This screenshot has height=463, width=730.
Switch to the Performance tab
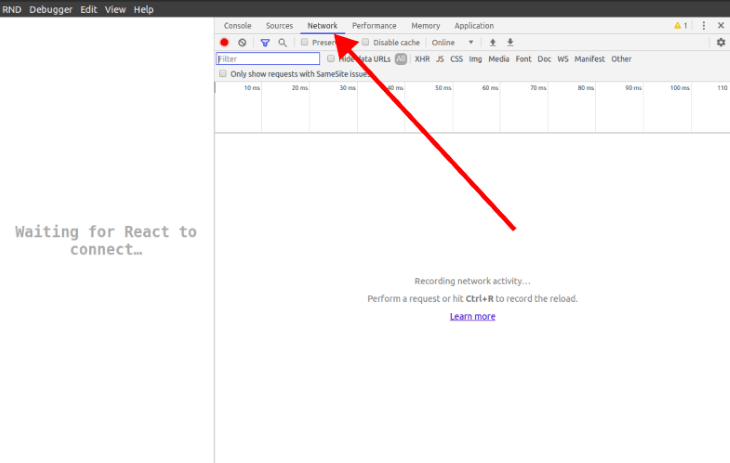tap(374, 26)
